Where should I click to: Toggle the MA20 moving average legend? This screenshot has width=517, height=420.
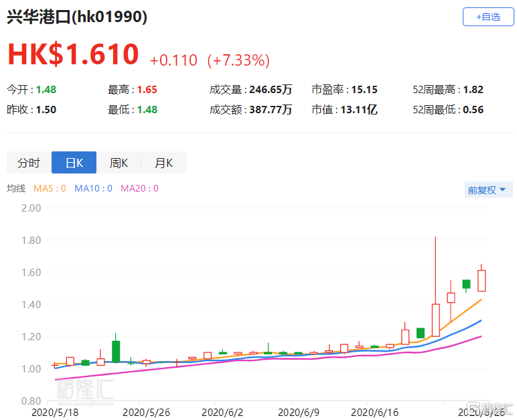click(139, 189)
